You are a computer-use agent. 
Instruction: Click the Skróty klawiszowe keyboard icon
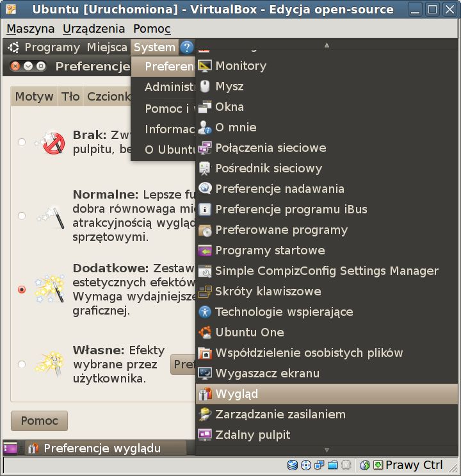pyautogui.click(x=205, y=291)
